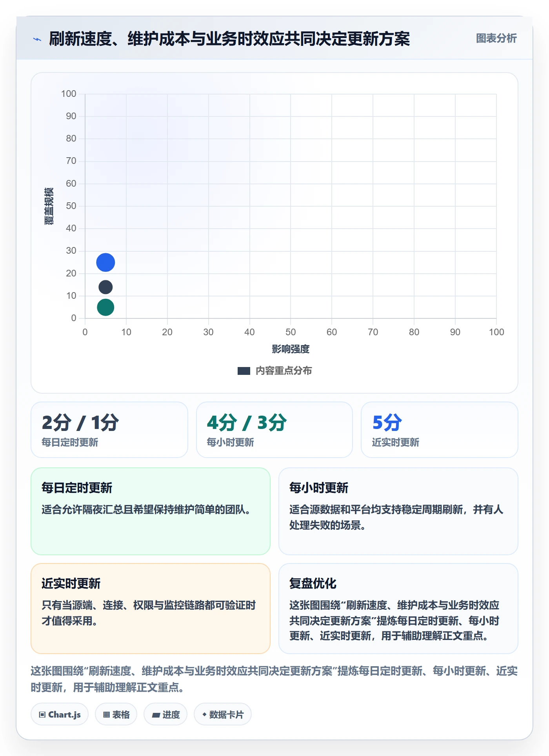This screenshot has width=549, height=756.
Task: Select the 4分 / 3分 score card
Action: coord(274,429)
